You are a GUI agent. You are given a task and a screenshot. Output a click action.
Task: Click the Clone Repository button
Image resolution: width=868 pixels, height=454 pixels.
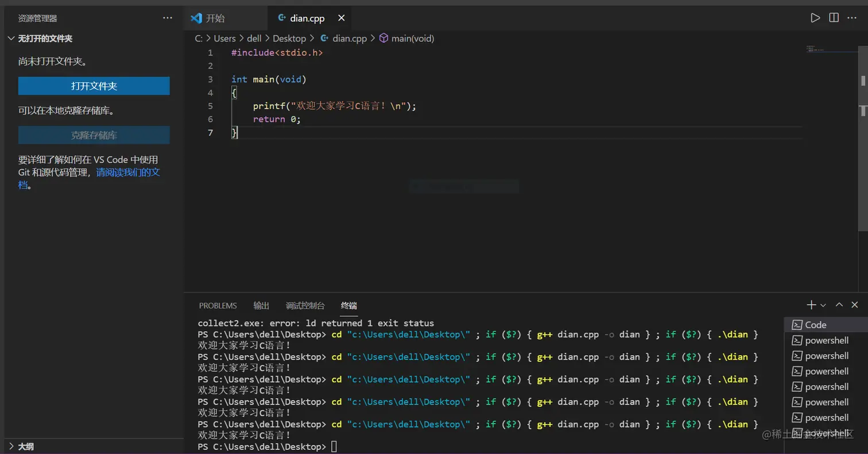[x=94, y=135]
